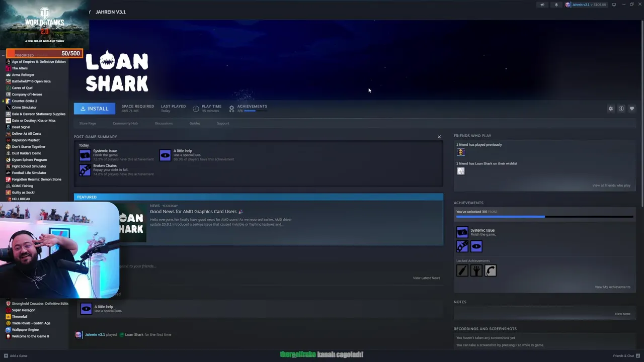The width and height of the screenshot is (644, 362).
Task: Click the locked bottle achievement icon
Action: pyautogui.click(x=462, y=270)
